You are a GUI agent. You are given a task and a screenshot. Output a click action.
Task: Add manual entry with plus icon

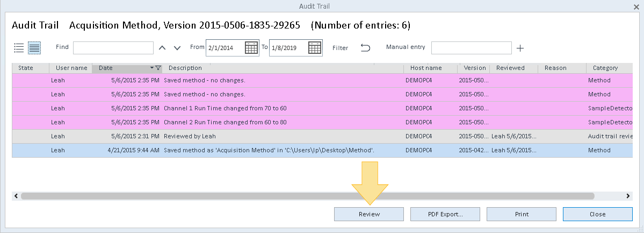pyautogui.click(x=520, y=48)
